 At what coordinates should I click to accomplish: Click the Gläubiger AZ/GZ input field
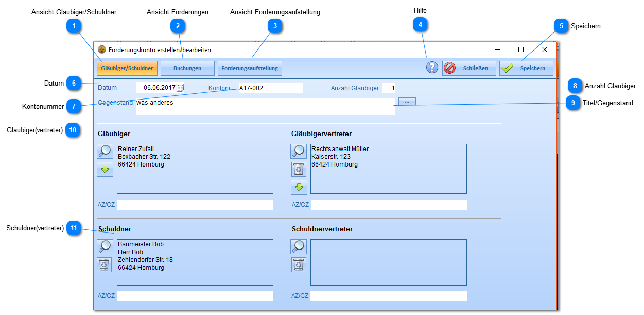(195, 205)
